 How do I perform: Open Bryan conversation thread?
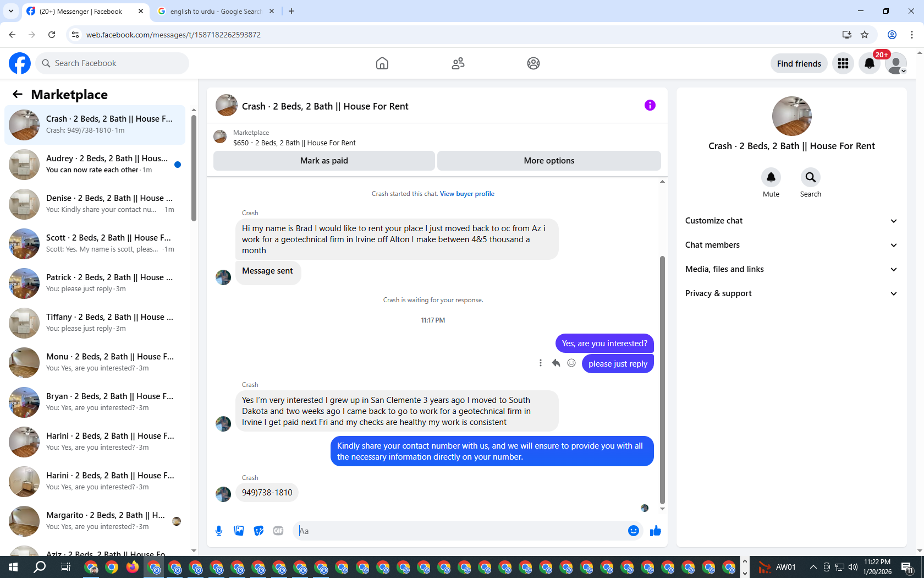point(95,402)
